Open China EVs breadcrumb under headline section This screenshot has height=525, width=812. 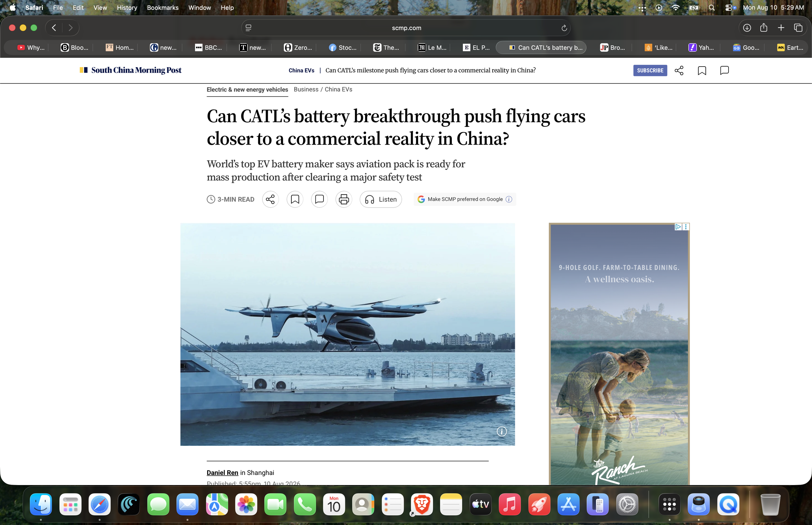click(338, 89)
